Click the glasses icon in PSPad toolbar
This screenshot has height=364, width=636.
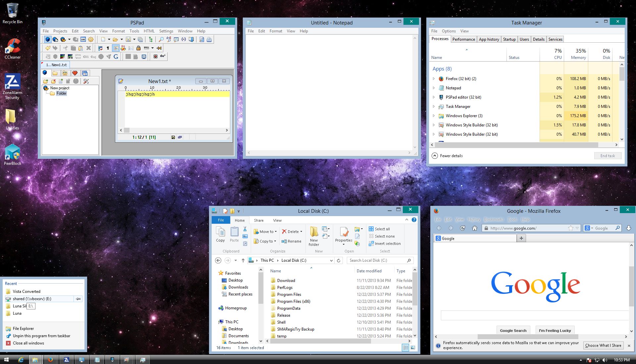(x=163, y=56)
